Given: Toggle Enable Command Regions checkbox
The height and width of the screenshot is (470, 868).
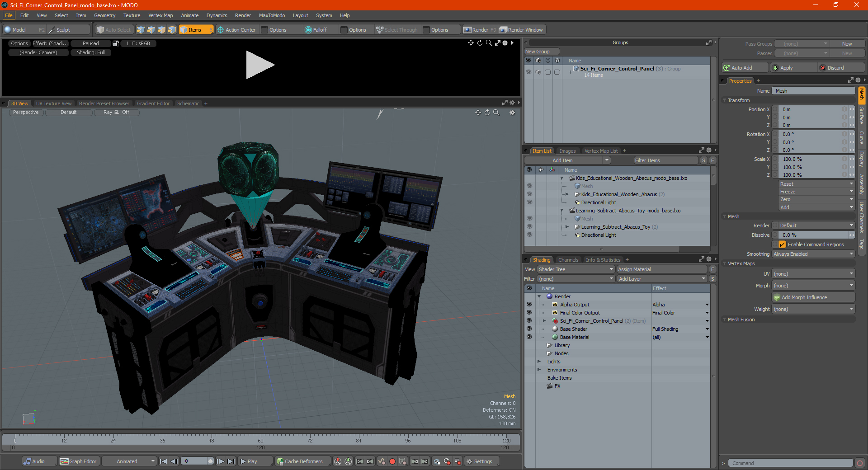Looking at the screenshot, I should point(782,244).
